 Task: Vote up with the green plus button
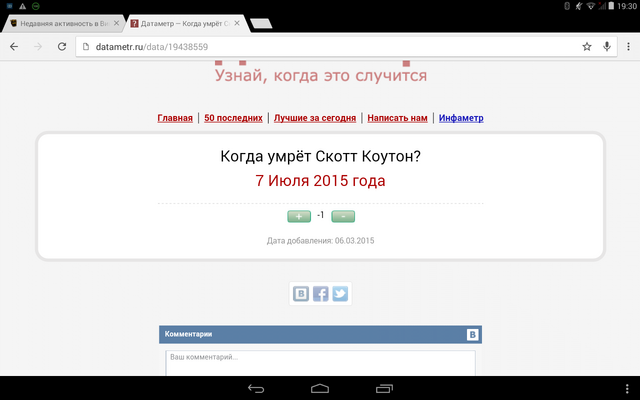(299, 216)
